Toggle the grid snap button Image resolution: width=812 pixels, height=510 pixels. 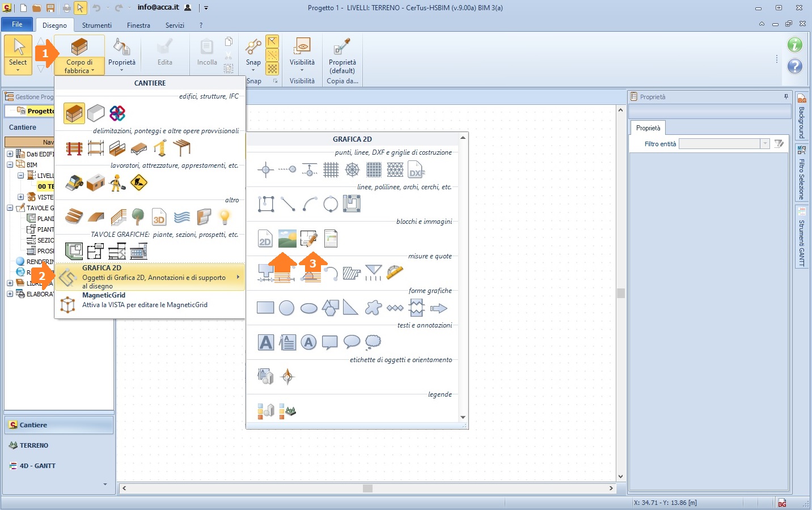click(273, 69)
